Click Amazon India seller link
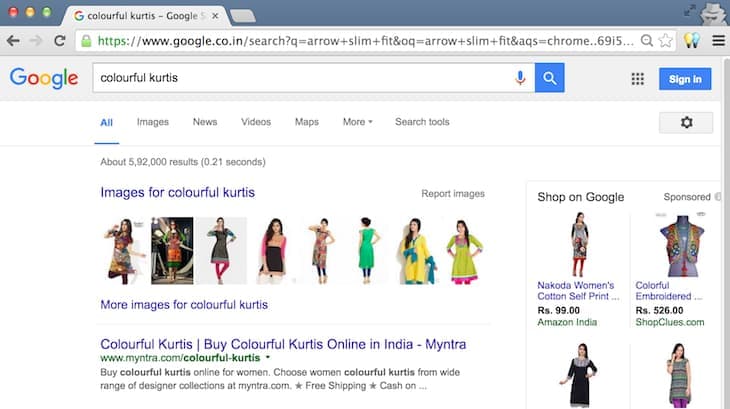 [x=567, y=322]
